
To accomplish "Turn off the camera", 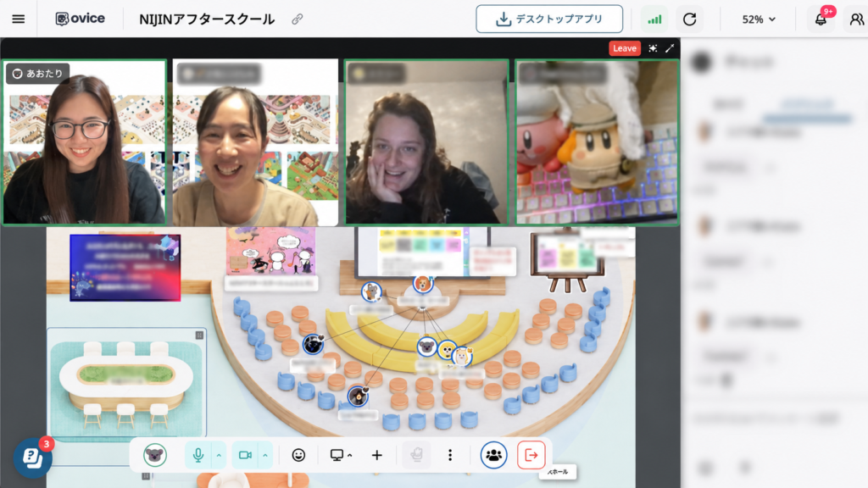I will coord(245,455).
